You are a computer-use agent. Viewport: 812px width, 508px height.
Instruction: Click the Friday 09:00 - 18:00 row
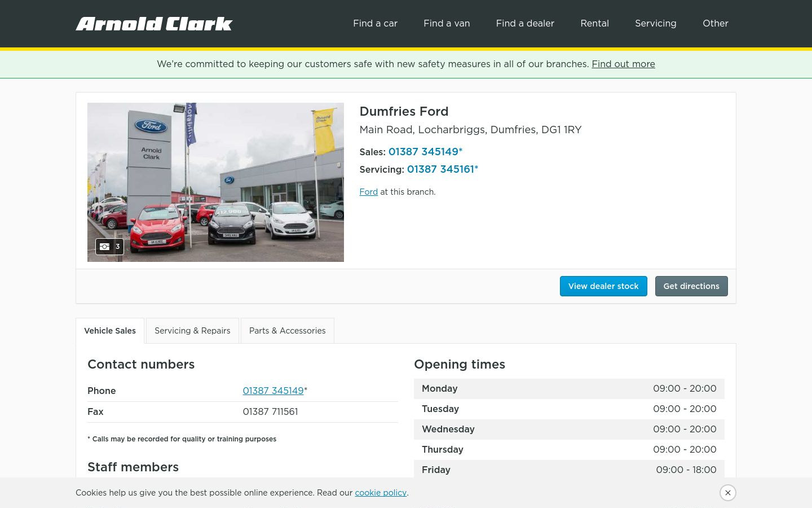[569, 470]
